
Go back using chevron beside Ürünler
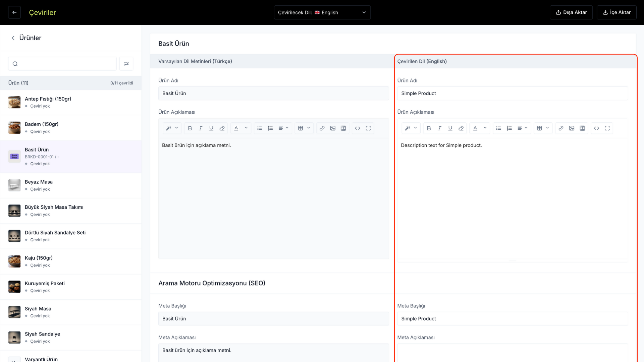click(x=13, y=38)
